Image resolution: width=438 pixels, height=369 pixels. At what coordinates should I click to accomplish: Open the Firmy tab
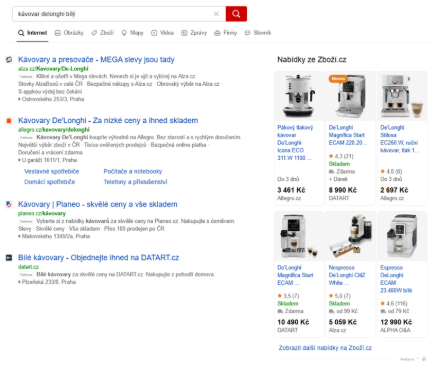point(225,33)
